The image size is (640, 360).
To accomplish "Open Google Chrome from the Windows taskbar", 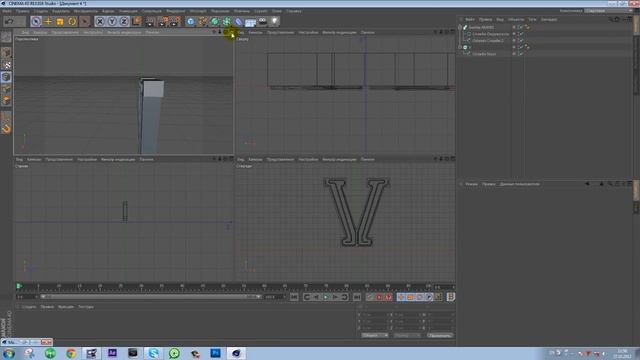I will pos(71,353).
